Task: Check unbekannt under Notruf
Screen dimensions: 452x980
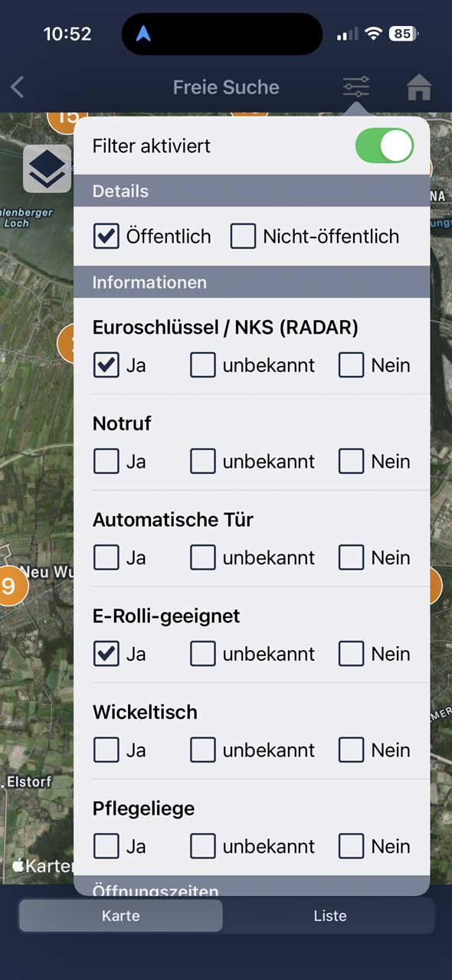Action: pos(202,461)
